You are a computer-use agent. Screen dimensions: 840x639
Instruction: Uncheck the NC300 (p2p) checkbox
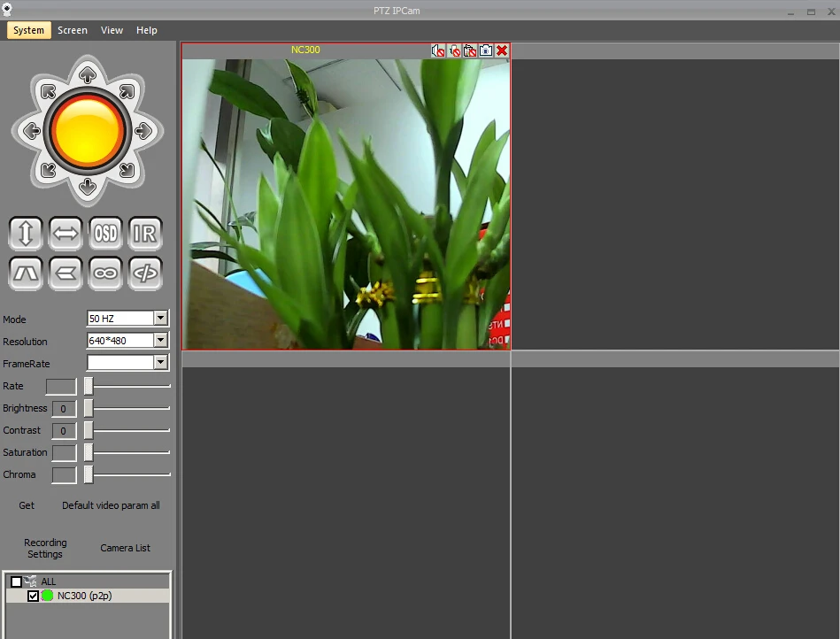tap(34, 596)
